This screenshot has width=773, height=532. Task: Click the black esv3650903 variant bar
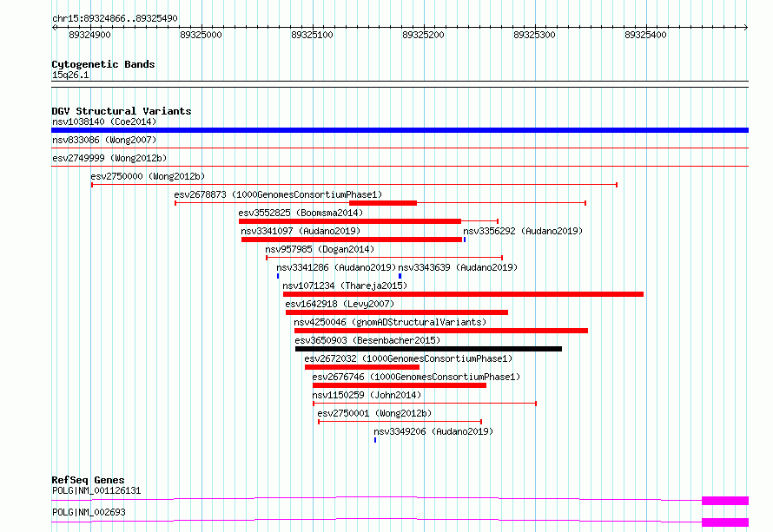[x=428, y=349]
